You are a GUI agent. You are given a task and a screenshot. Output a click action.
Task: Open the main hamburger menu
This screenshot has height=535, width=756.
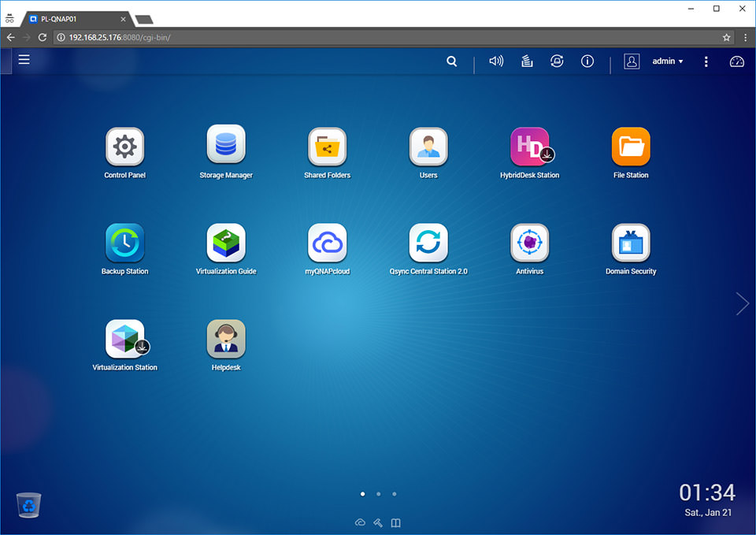(x=24, y=59)
